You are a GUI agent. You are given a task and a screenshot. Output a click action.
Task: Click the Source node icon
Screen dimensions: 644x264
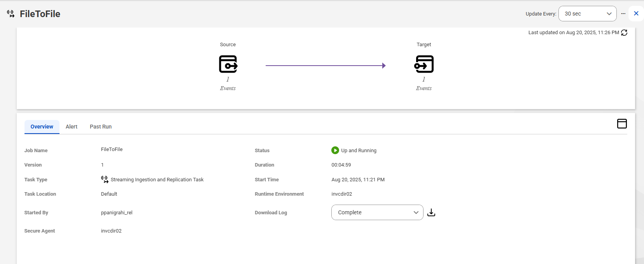[x=228, y=64]
